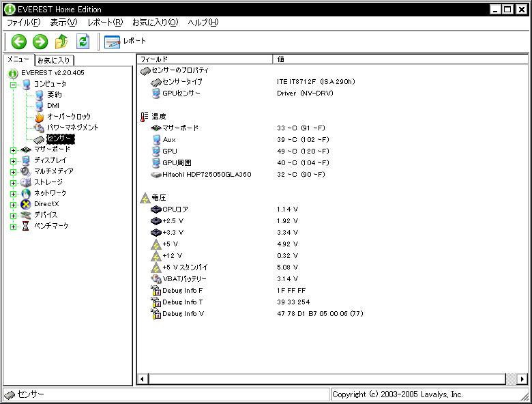Click the マザーボード board icon in tree
The height and width of the screenshot is (404, 532).
[x=26, y=149]
